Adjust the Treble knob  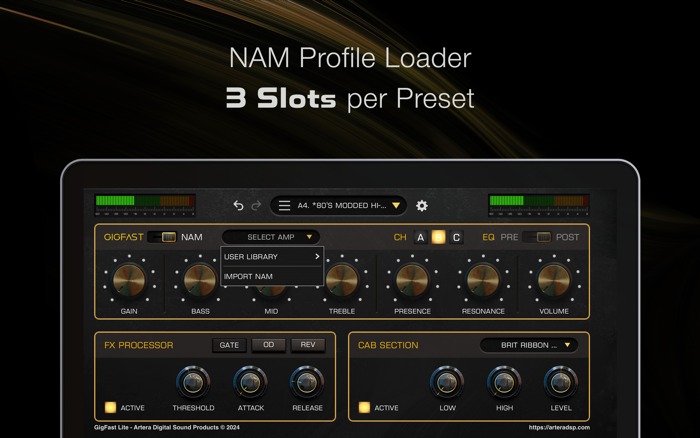click(x=342, y=280)
